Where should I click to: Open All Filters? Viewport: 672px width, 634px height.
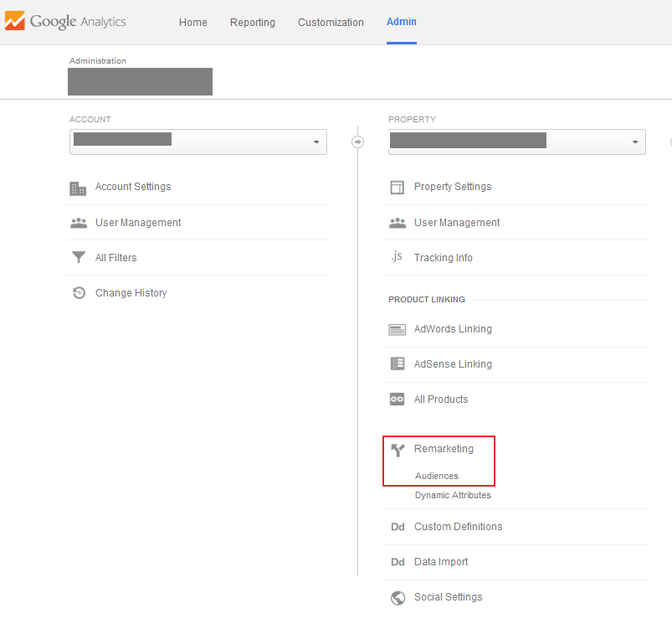tap(115, 258)
